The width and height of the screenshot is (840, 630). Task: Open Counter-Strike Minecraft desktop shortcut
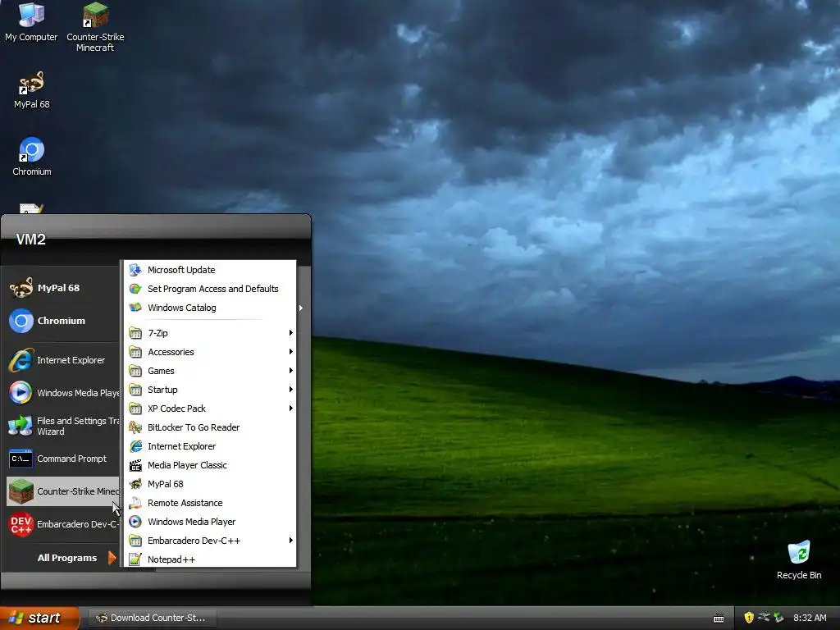coord(95,27)
